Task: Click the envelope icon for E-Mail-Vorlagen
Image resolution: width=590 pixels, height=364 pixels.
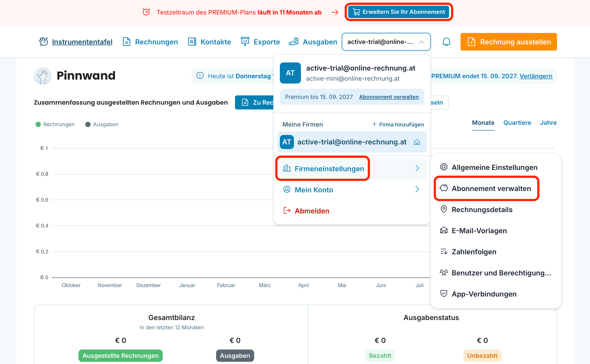Action: pos(444,230)
